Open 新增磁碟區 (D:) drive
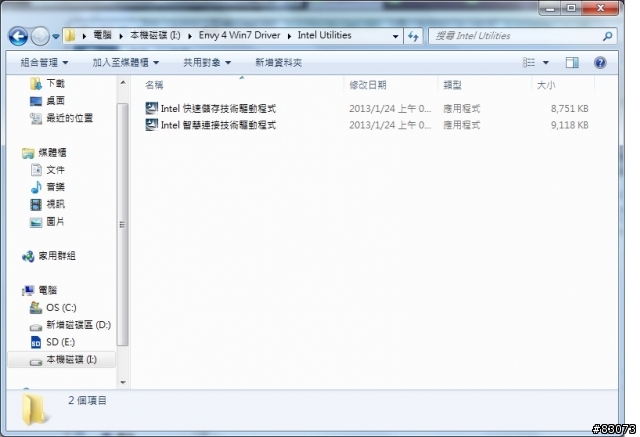 pos(78,325)
